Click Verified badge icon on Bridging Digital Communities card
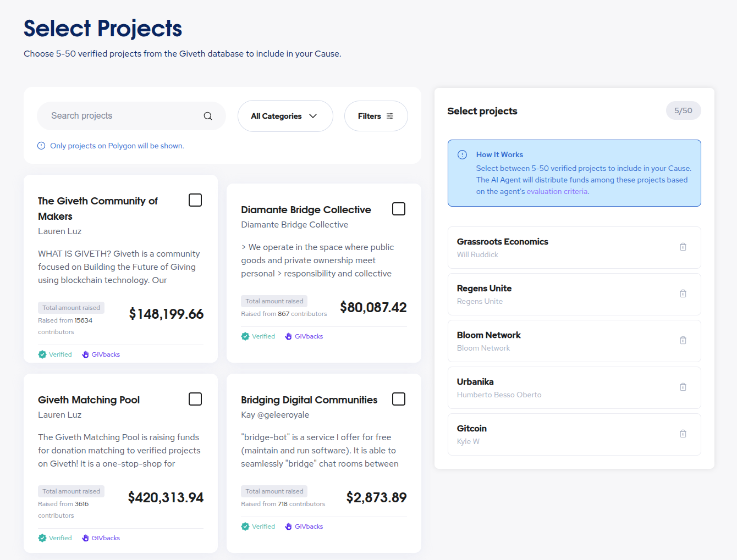 pyautogui.click(x=245, y=526)
